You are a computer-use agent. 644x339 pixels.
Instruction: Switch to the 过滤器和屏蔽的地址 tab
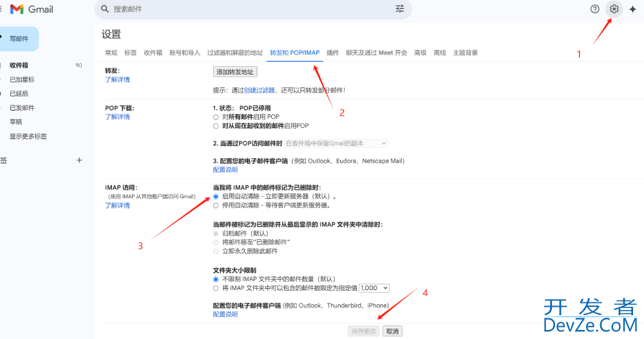pos(235,53)
